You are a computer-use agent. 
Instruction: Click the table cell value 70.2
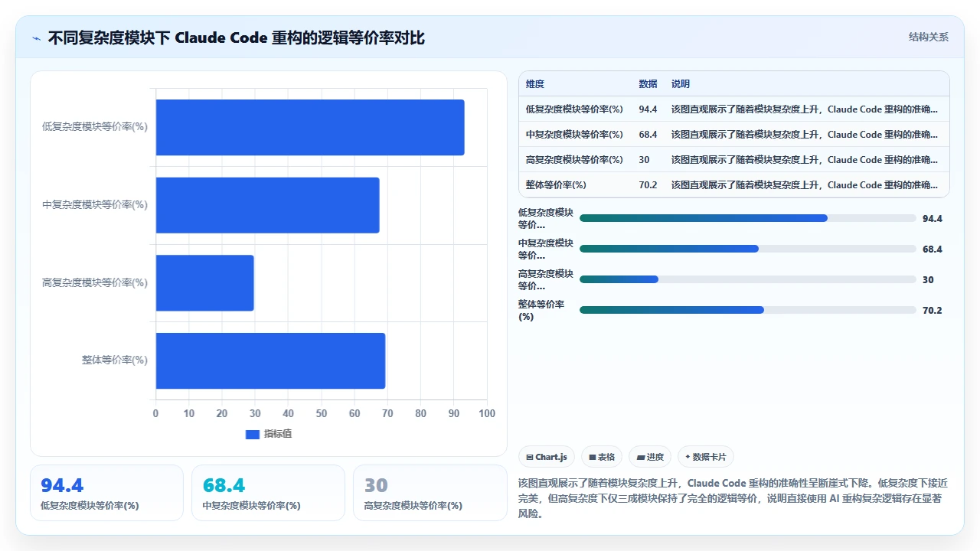(x=648, y=185)
